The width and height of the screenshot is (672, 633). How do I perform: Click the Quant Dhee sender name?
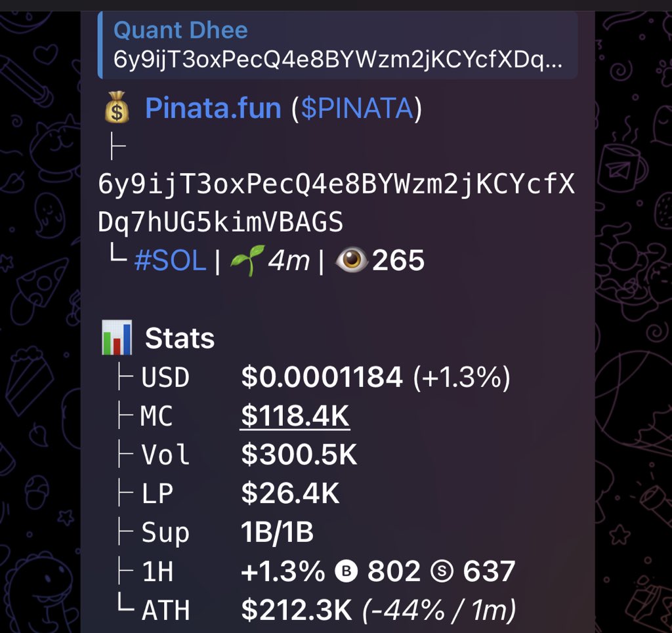pos(180,30)
